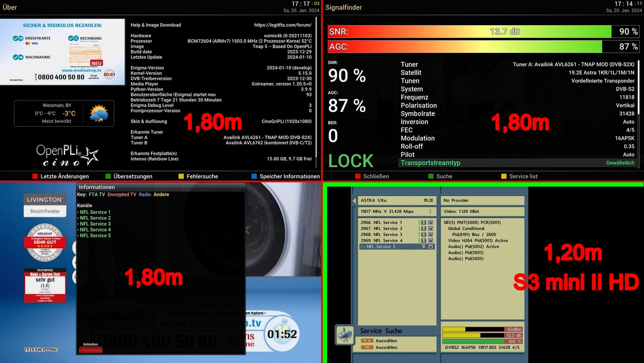Click the TELESHOPPING channel logo

41,349
